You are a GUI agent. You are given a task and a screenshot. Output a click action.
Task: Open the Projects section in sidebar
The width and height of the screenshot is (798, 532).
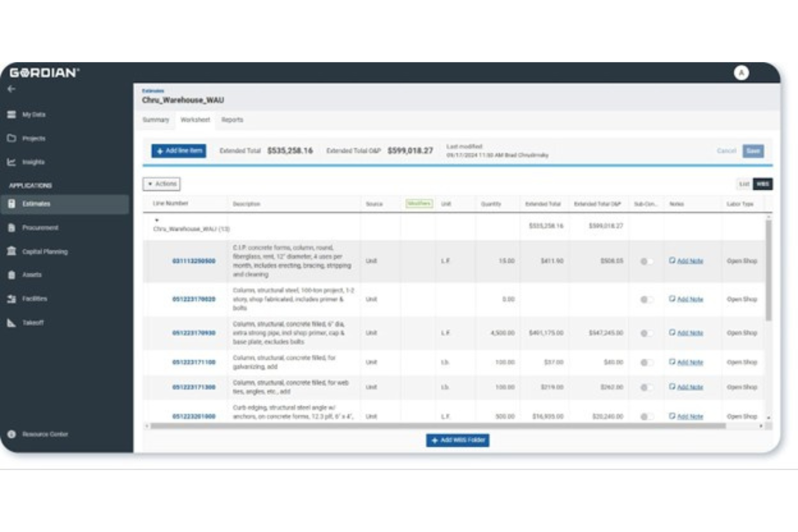[33, 138]
